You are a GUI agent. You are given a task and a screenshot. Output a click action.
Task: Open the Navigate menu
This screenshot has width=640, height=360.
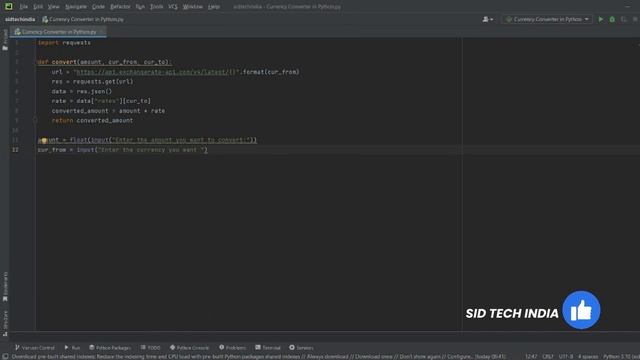pos(76,7)
